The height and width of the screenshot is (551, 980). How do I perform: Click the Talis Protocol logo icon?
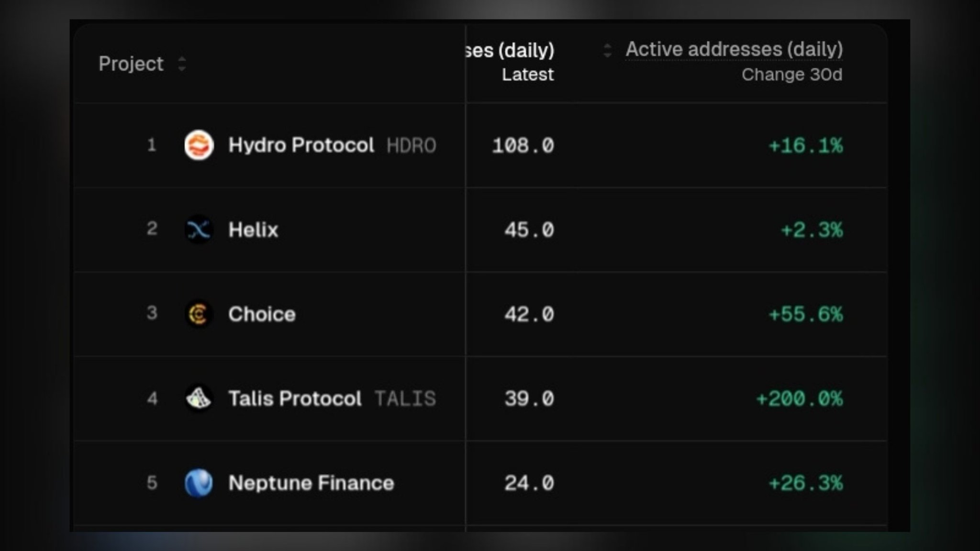click(199, 398)
